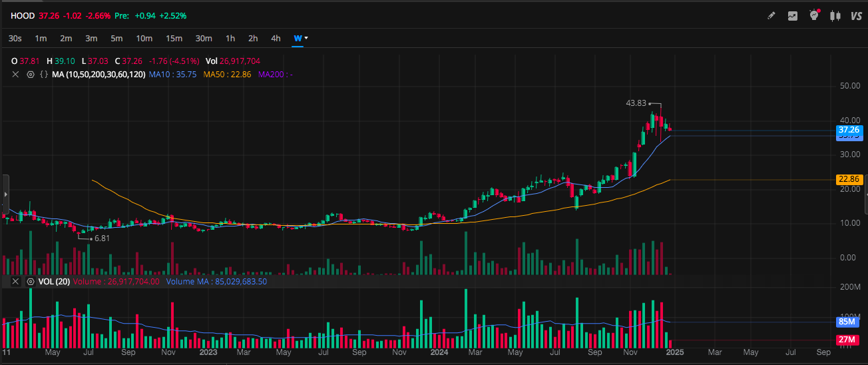
Task: Click the 85M volume MA tag
Action: [x=847, y=322]
